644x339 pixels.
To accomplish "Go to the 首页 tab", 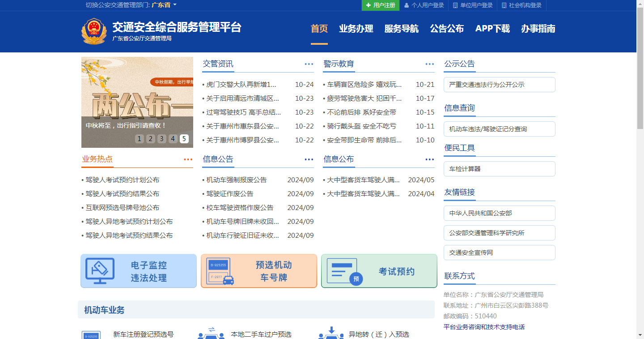I will [x=319, y=29].
